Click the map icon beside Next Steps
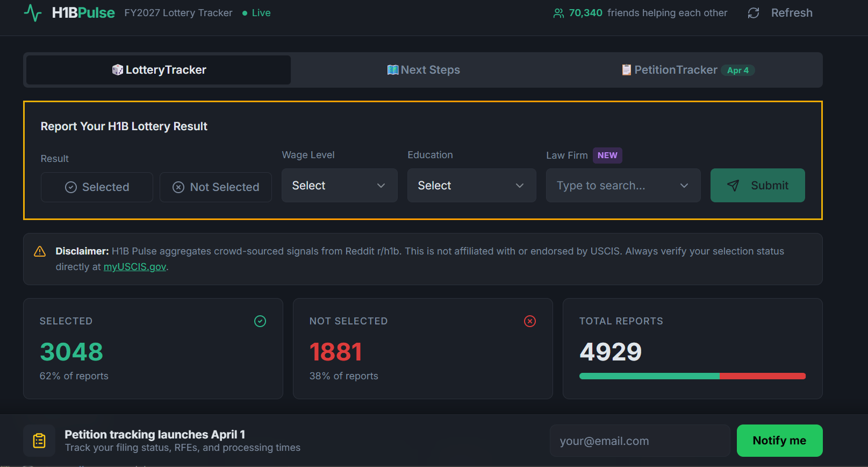The height and width of the screenshot is (467, 868). tap(393, 70)
